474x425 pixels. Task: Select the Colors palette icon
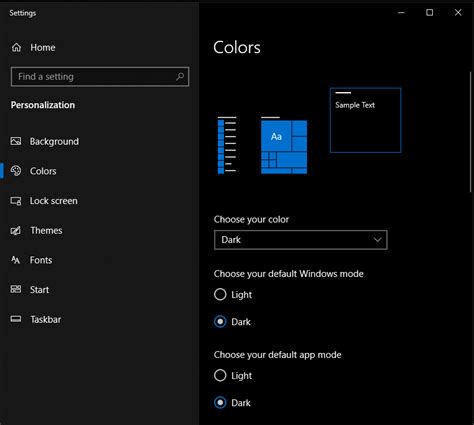tap(16, 171)
